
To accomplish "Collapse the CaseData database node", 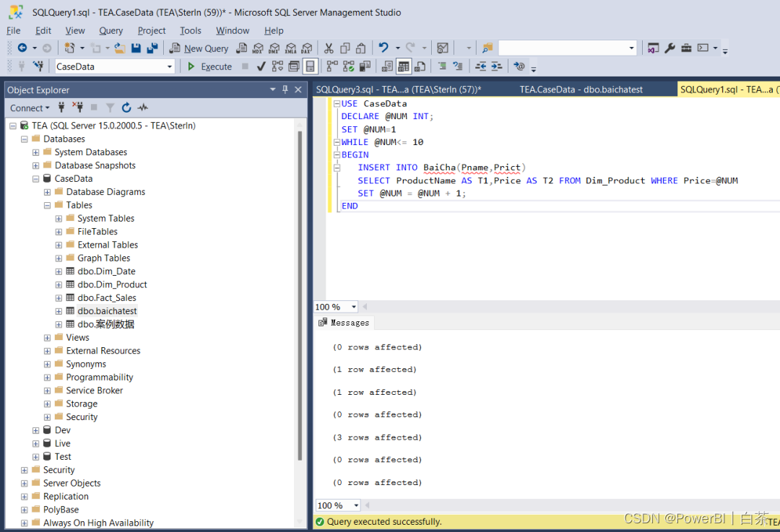I will 36,179.
